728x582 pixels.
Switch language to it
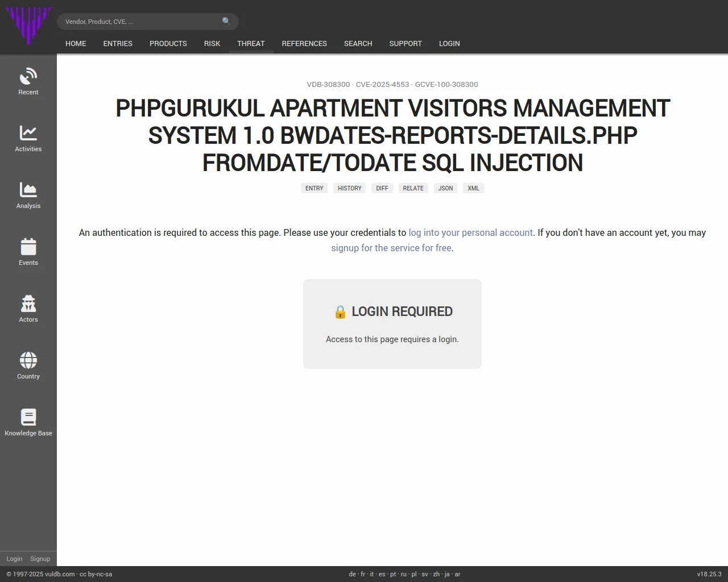pyautogui.click(x=372, y=574)
